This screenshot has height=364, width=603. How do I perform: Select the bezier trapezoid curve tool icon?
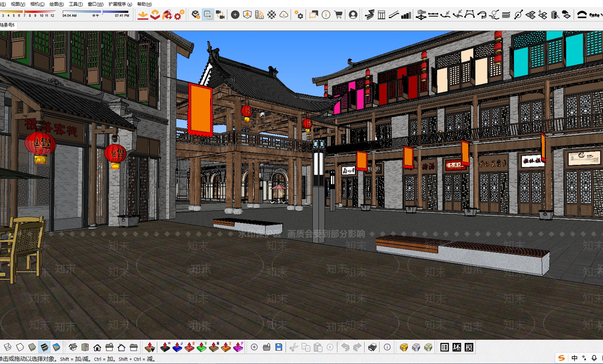[470, 15]
